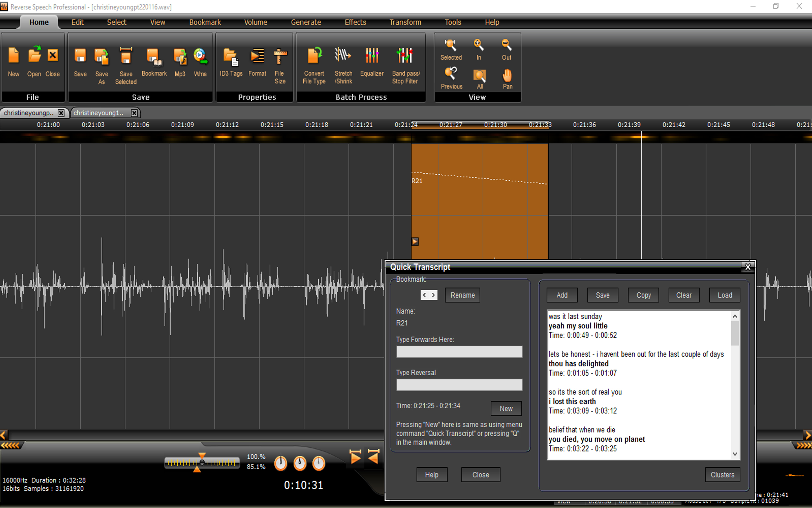
Task: Click the 0:21:39 timeline ruler mark
Action: tap(629, 125)
